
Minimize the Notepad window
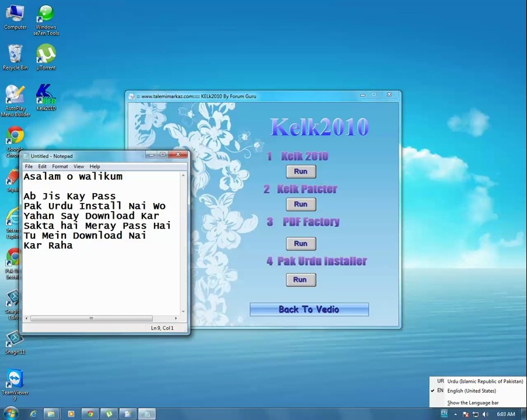coord(152,155)
